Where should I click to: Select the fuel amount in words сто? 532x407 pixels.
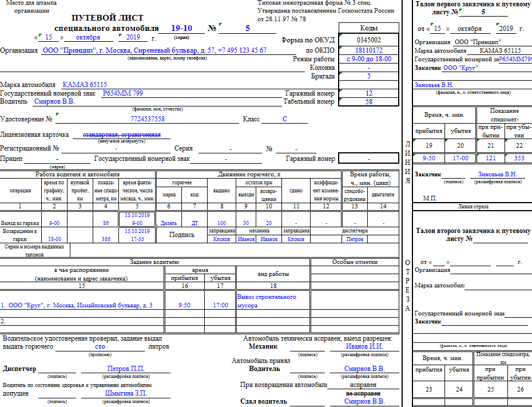[x=100, y=346]
